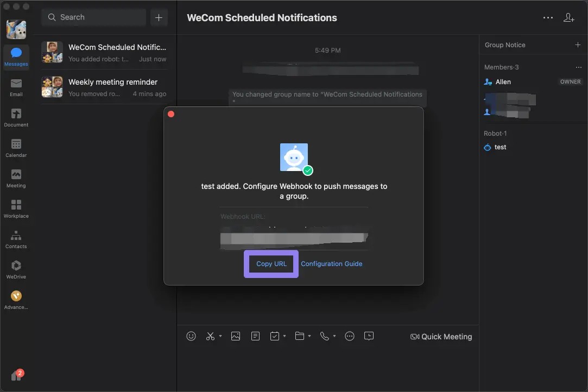Screen dimensions: 588x392
Task: Open WeDrive in the sidebar
Action: point(16,269)
